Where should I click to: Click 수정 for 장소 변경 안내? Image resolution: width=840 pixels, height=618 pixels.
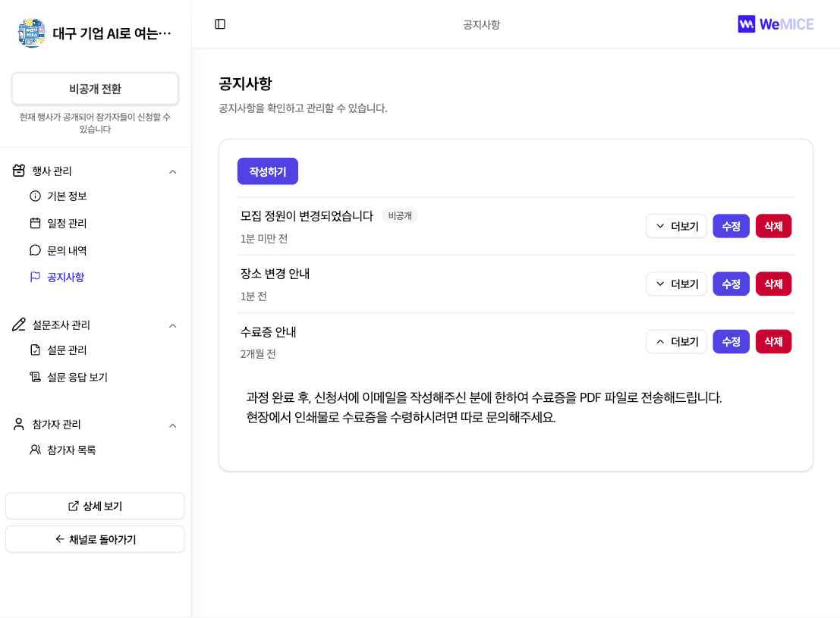[731, 284]
